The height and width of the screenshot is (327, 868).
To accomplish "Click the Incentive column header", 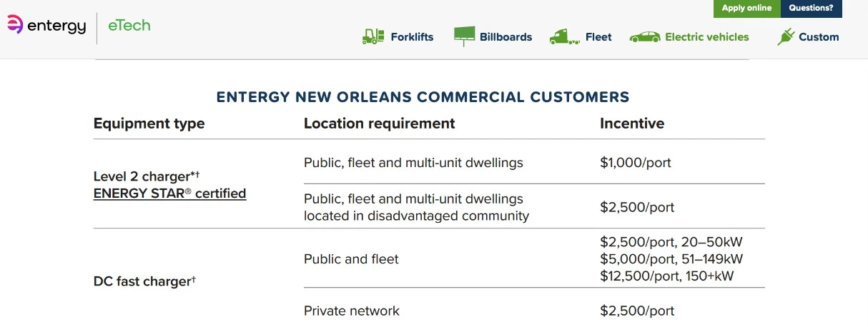I will 632,124.
